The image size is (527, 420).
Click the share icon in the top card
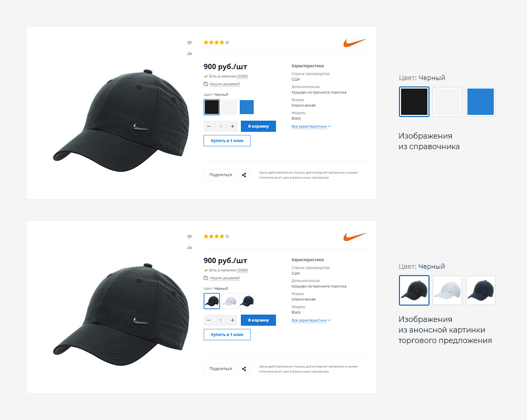coord(244,175)
